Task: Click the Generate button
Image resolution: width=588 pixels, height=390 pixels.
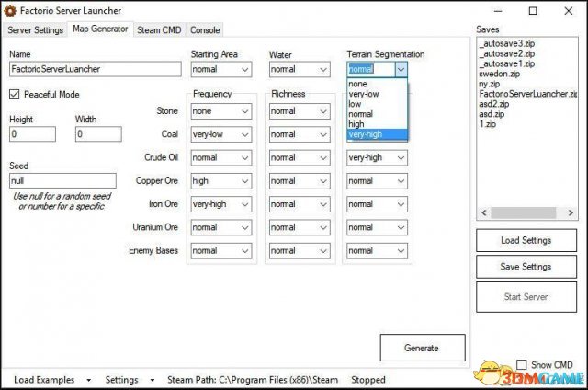Action: click(x=423, y=348)
